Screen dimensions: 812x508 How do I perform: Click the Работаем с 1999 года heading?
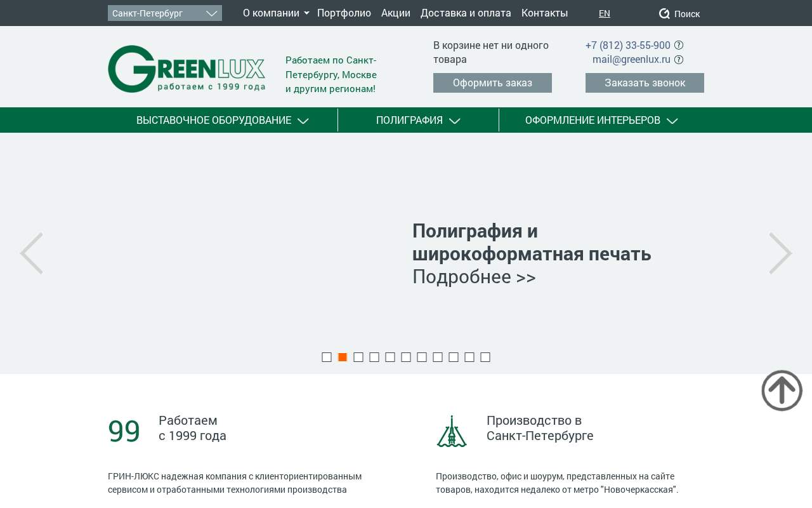pos(192,428)
